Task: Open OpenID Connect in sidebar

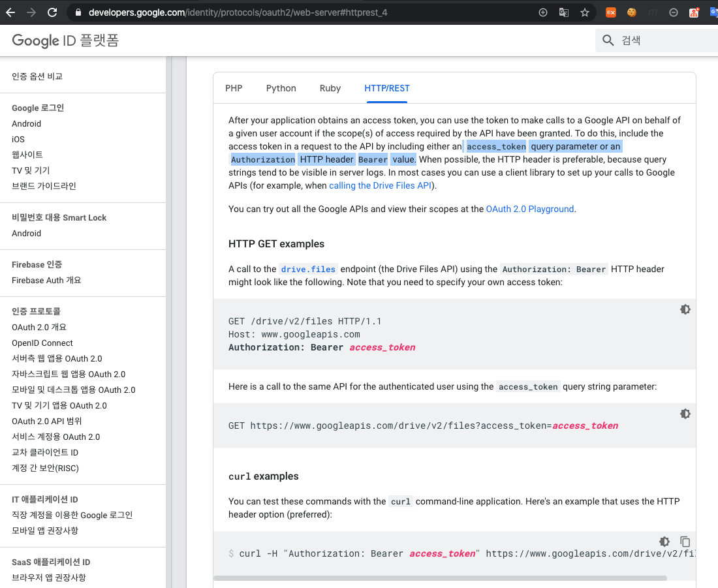Action: [42, 343]
